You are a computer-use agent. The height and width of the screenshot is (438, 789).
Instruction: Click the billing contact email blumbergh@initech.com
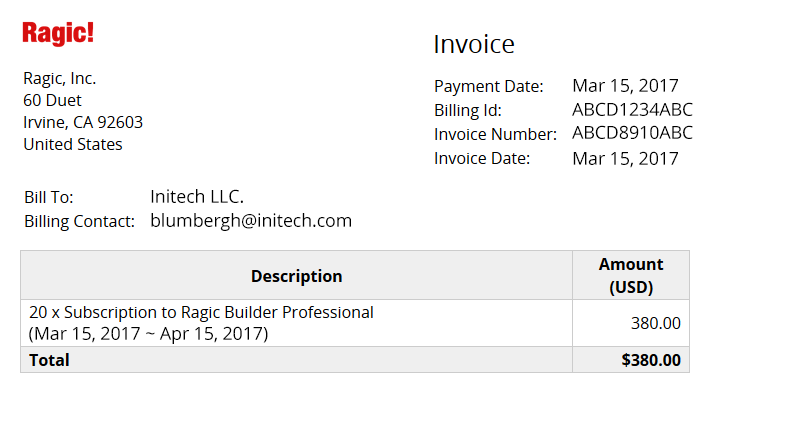click(x=251, y=221)
